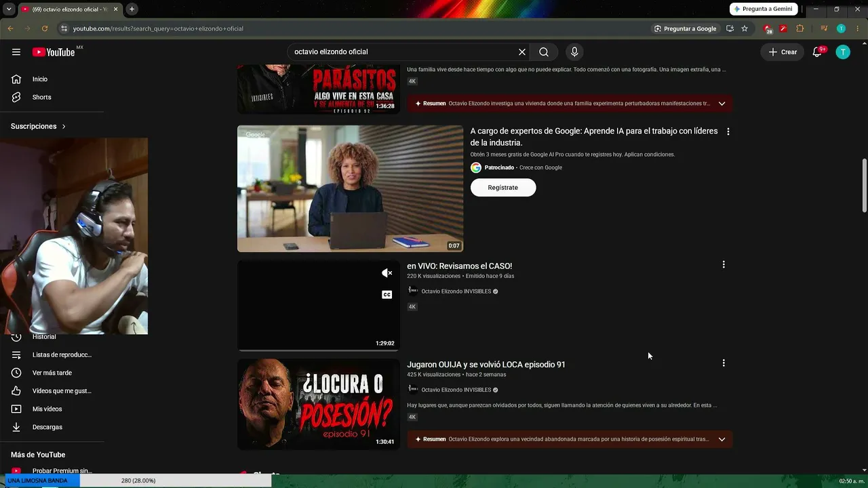Open the YouTube account avatar menu
The width and height of the screenshot is (868, 488).
[843, 52]
